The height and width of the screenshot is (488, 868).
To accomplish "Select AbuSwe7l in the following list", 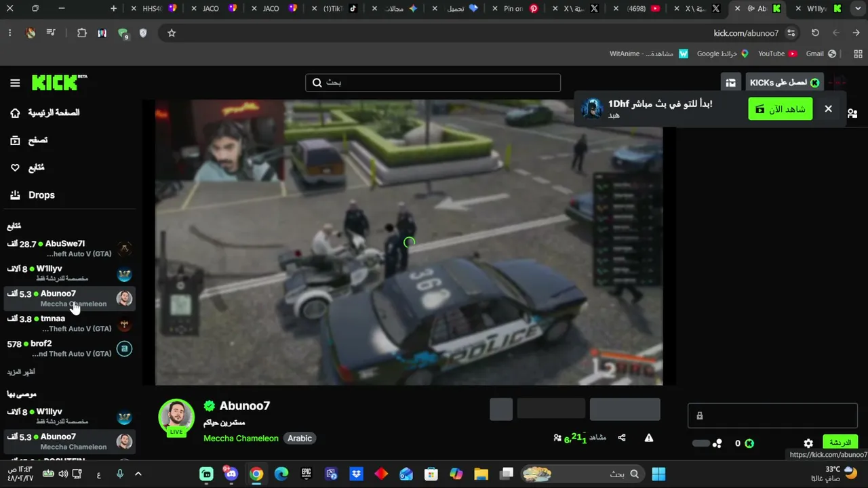I will (69, 249).
